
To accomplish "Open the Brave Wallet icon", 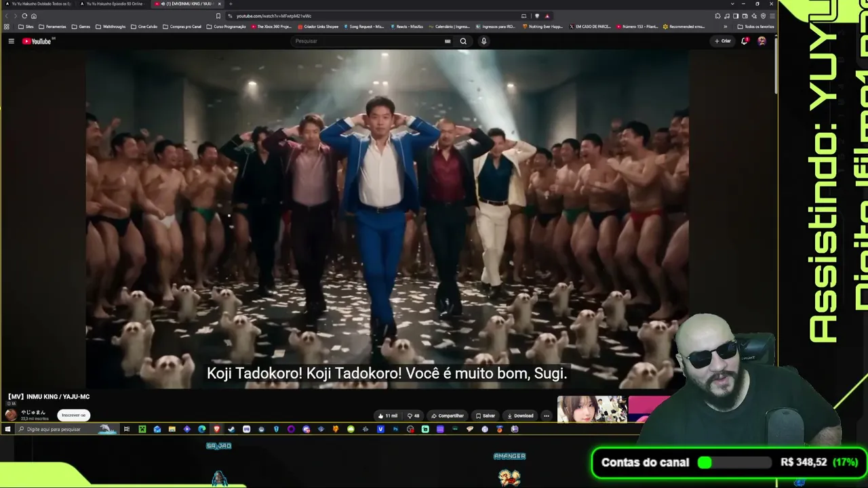I will pyautogui.click(x=745, y=16).
